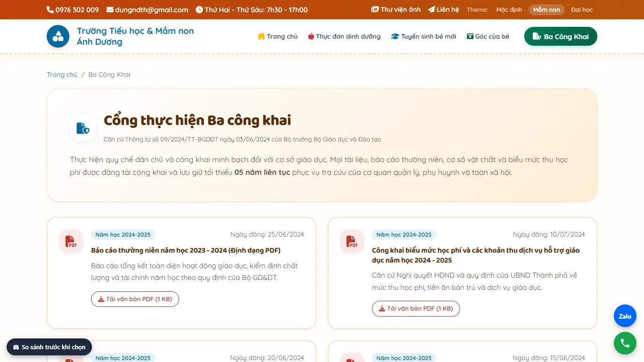Screen dimensions: 644x362
Task: Click So sánh trước khi chọn button
Action: [x=49, y=347]
